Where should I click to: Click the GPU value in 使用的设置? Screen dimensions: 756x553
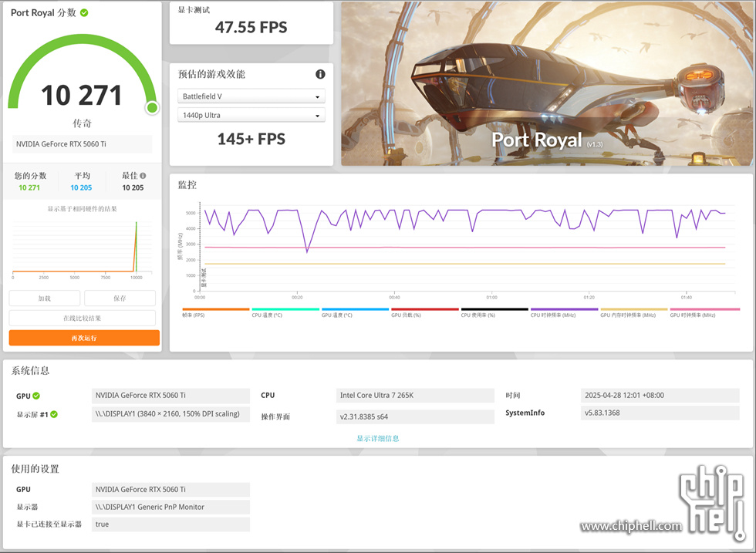pyautogui.click(x=170, y=490)
